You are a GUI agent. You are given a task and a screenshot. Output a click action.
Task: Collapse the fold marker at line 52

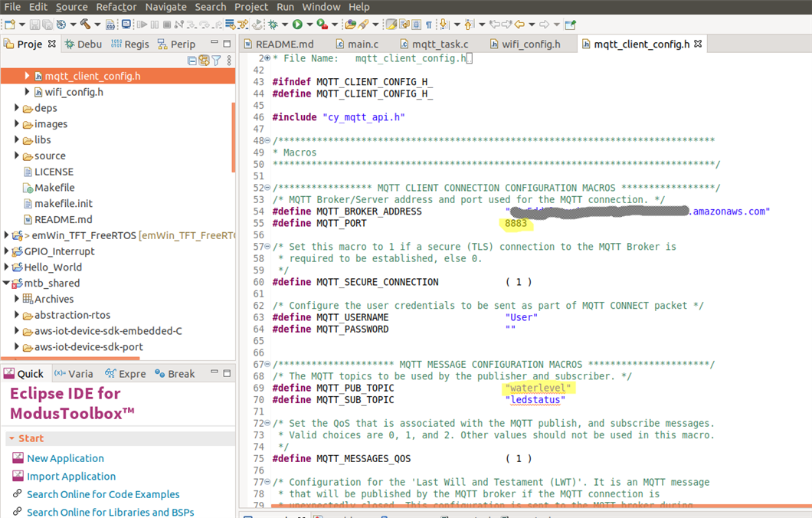(267, 188)
